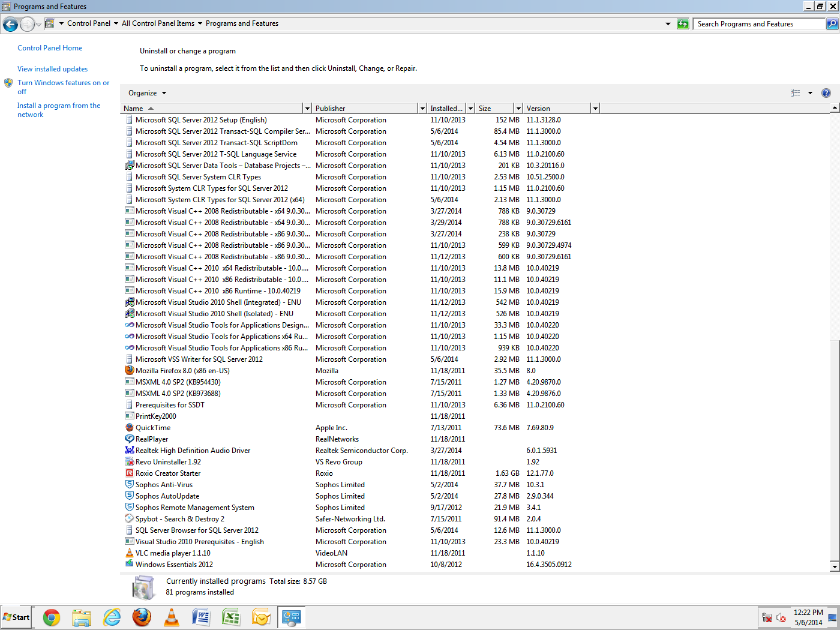Click the Revo Uninstaller icon
Image resolution: width=840 pixels, height=630 pixels.
(x=129, y=462)
